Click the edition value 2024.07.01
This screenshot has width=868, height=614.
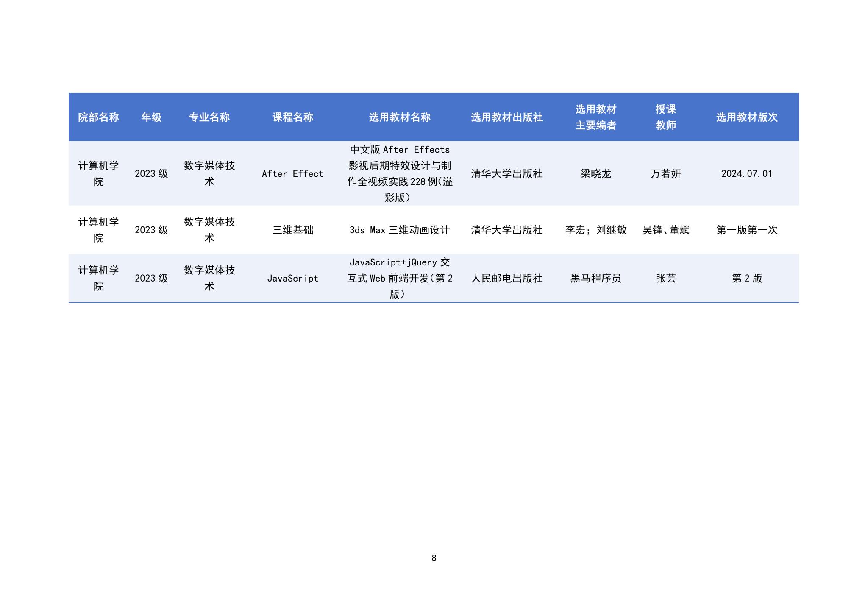click(x=747, y=174)
